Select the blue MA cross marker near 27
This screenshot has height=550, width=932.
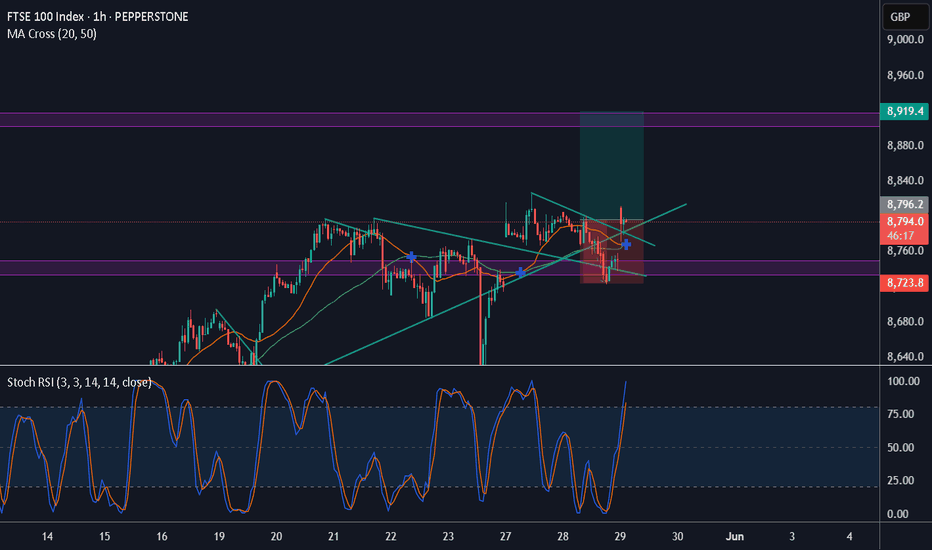[520, 272]
